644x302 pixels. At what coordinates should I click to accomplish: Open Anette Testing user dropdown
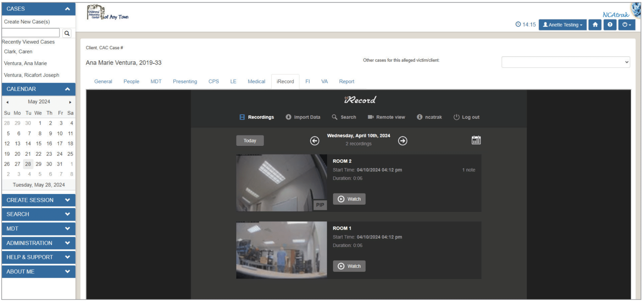pyautogui.click(x=562, y=25)
